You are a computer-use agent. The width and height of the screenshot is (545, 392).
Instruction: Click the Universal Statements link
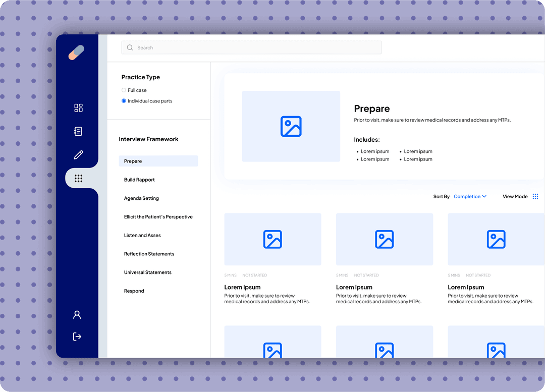click(x=147, y=272)
